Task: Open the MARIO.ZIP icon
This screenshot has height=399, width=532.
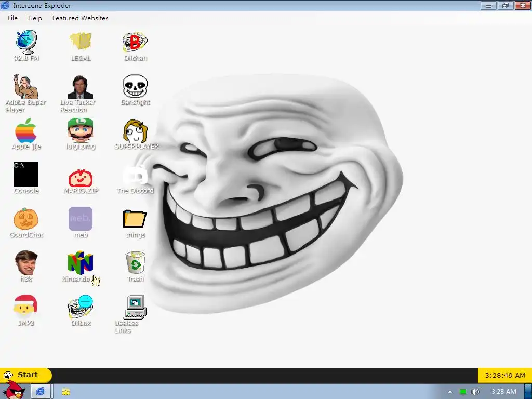Action: click(81, 178)
